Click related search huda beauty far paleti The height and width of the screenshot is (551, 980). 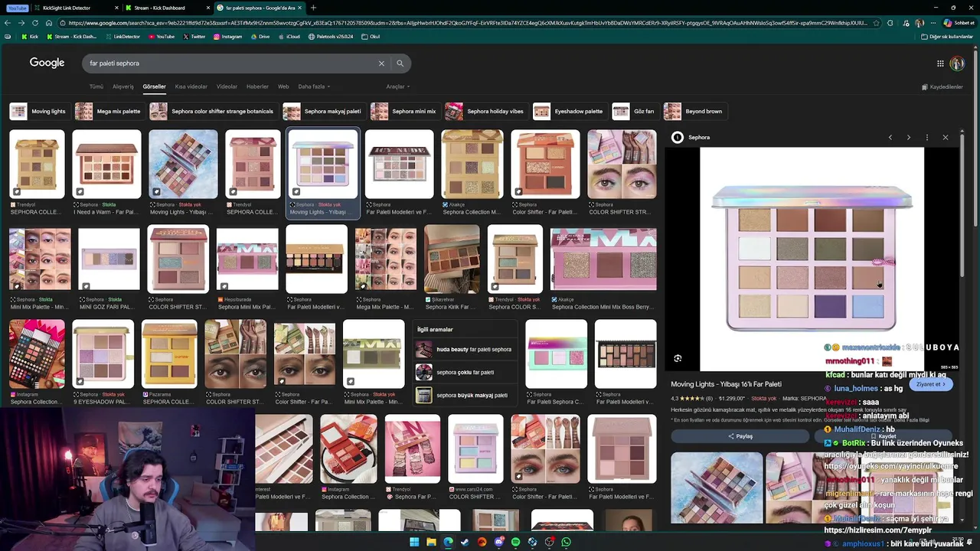click(465, 350)
